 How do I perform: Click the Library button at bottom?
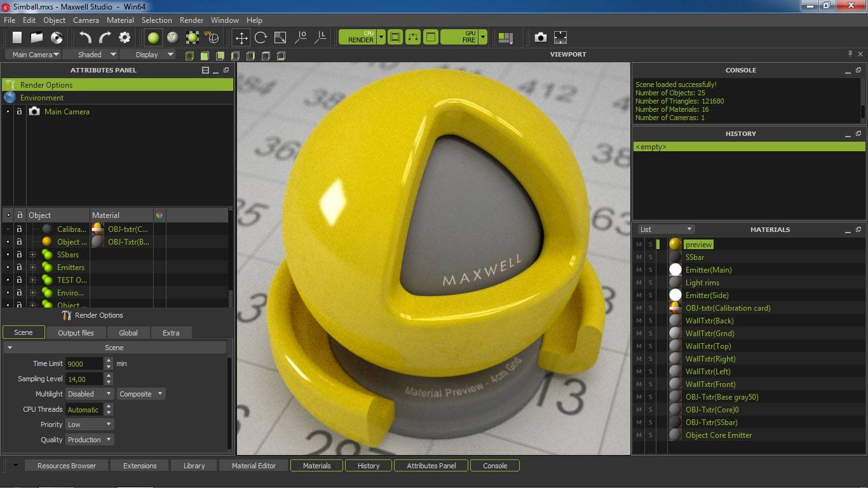pos(194,466)
